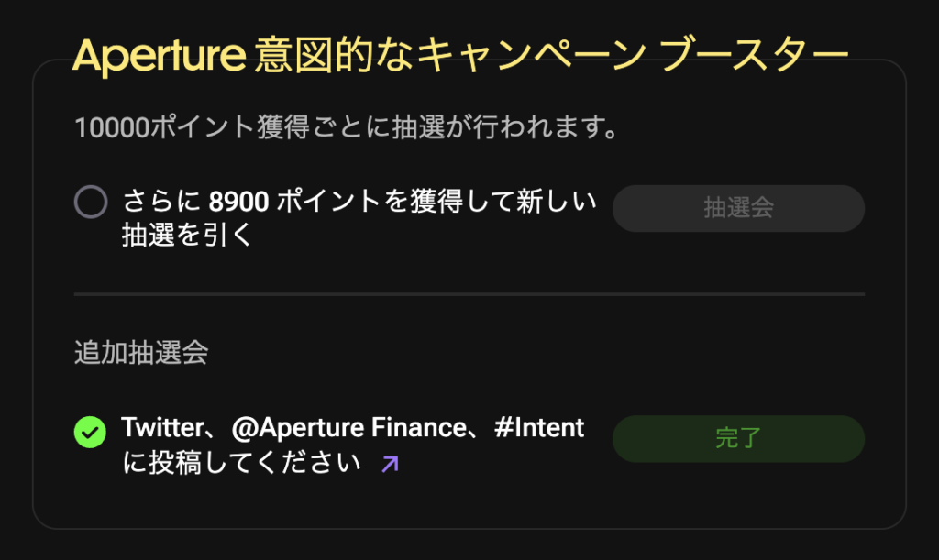Click the Aperture word in yellow title
This screenshot has height=560, width=939.
click(x=160, y=56)
